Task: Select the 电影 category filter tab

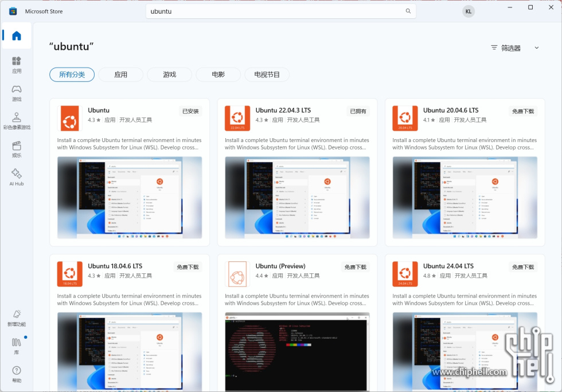Action: tap(218, 75)
